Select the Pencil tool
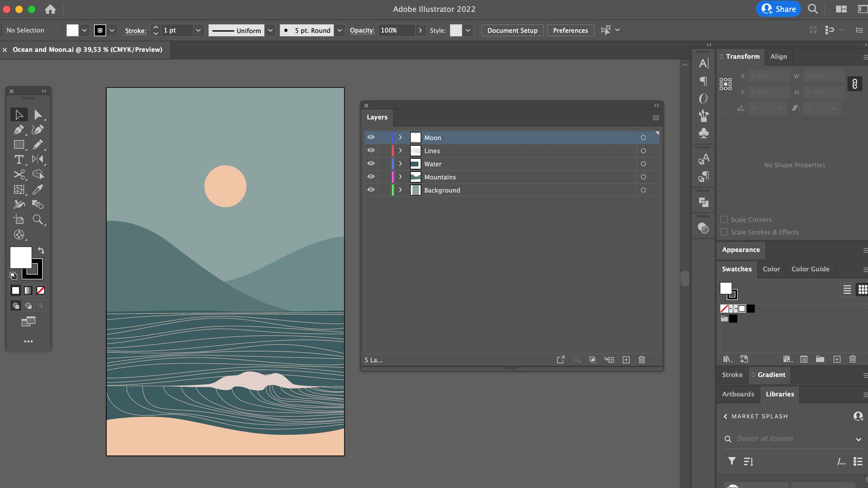 tap(37, 144)
